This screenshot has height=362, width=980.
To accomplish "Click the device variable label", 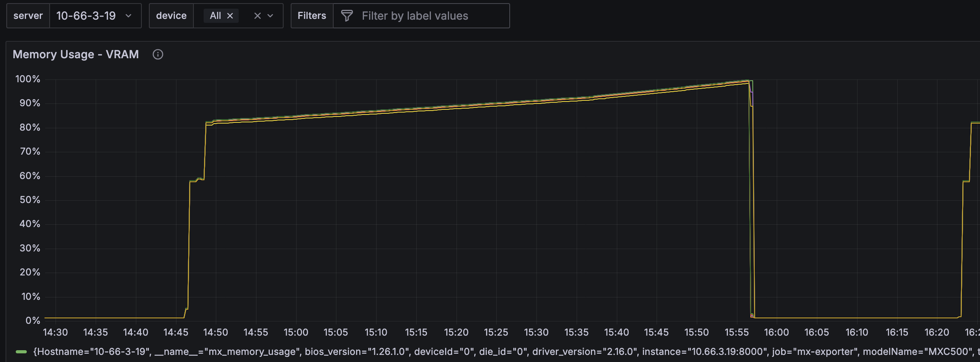I will click(171, 16).
